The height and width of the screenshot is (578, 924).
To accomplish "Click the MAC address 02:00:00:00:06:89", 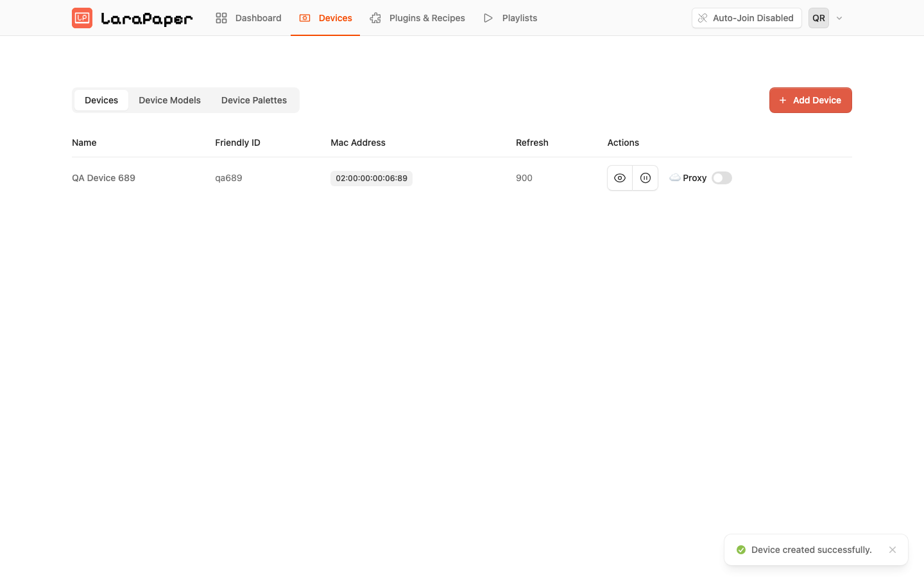I will click(372, 179).
